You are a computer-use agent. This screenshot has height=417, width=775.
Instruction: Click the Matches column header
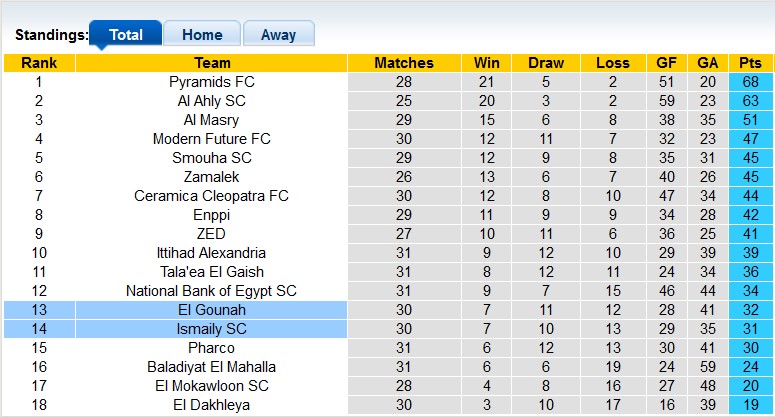point(403,63)
